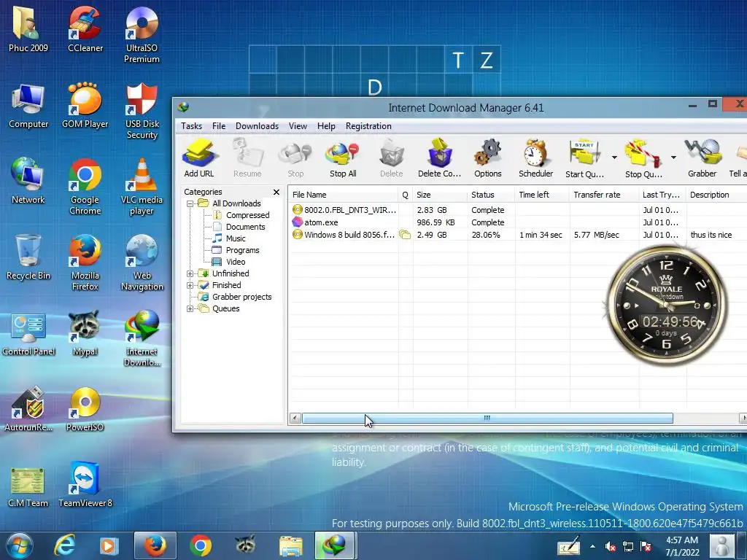Viewport: 747px width, 560px height.
Task: Select the Windows 8 build 8056 download
Action: point(517,235)
